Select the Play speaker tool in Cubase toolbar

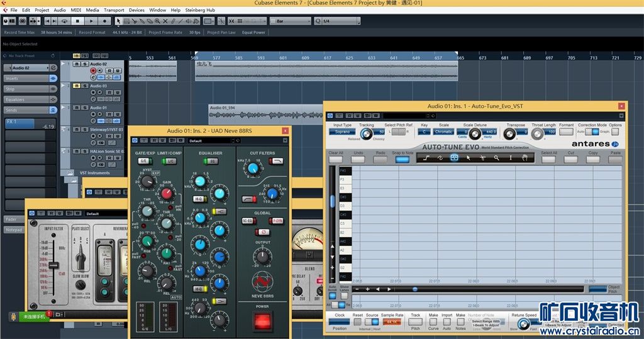(189, 21)
